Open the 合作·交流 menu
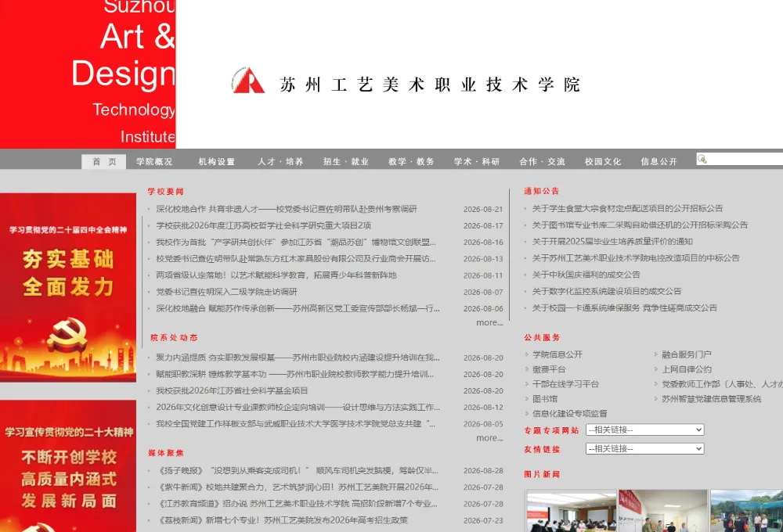The height and width of the screenshot is (532, 783). 543,161
